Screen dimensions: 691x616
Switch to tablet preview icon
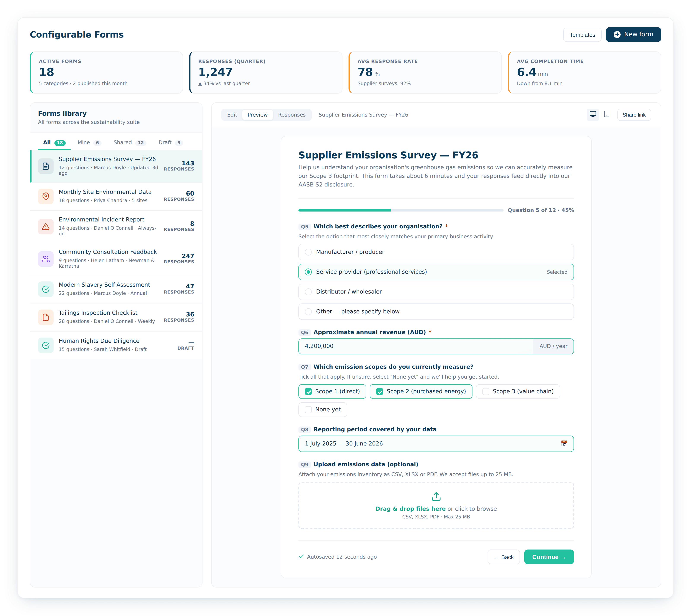pyautogui.click(x=606, y=114)
